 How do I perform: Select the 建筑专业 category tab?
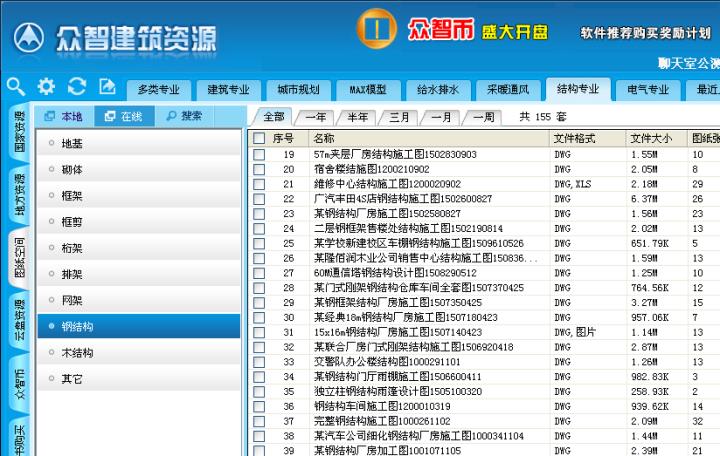pos(221,90)
